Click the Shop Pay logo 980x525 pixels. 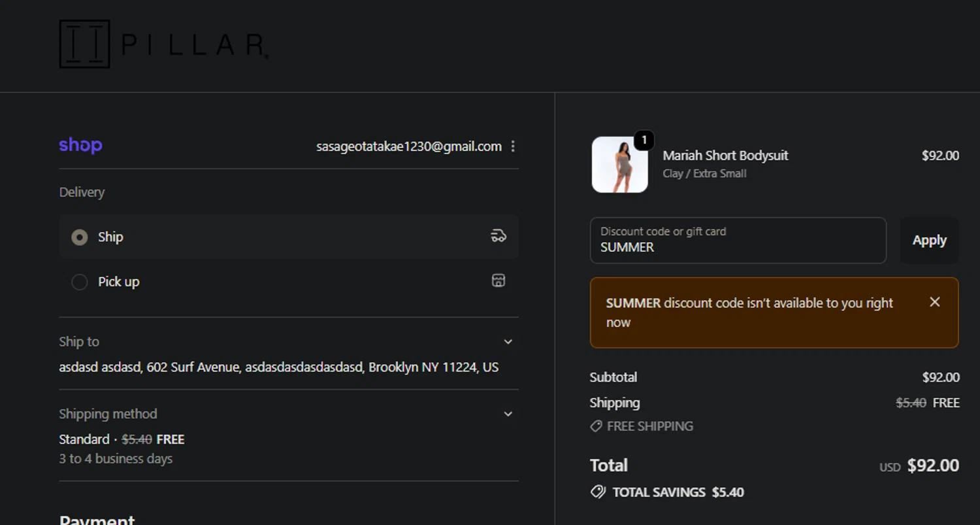click(80, 145)
